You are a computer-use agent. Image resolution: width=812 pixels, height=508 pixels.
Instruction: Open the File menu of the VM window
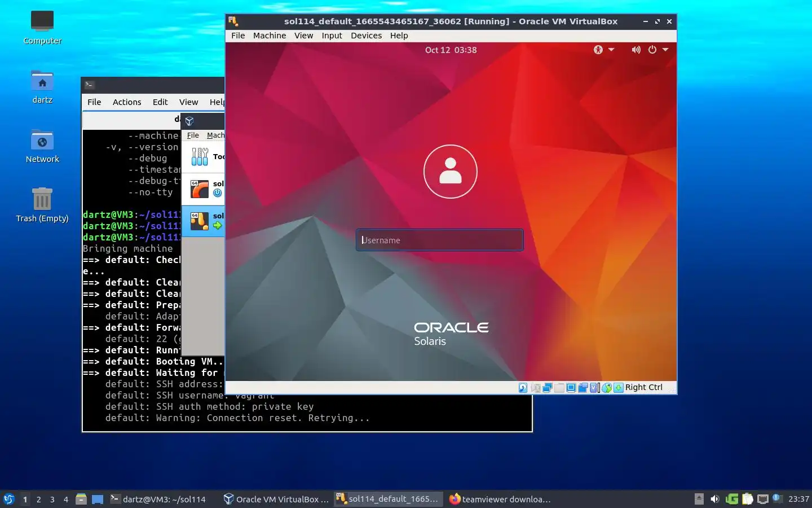coord(238,35)
